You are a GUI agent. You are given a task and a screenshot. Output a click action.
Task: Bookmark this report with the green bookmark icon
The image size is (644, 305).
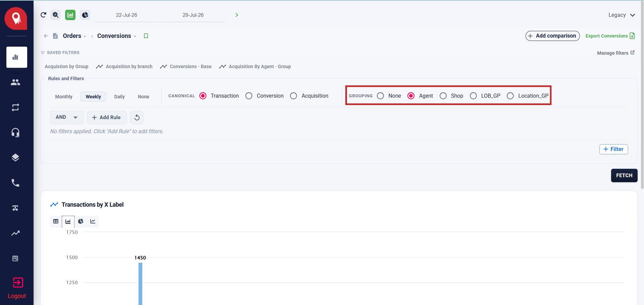point(146,36)
